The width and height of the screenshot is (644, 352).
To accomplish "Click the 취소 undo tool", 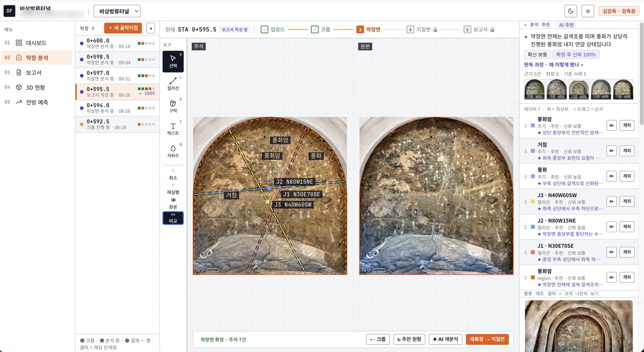I will coord(173,175).
